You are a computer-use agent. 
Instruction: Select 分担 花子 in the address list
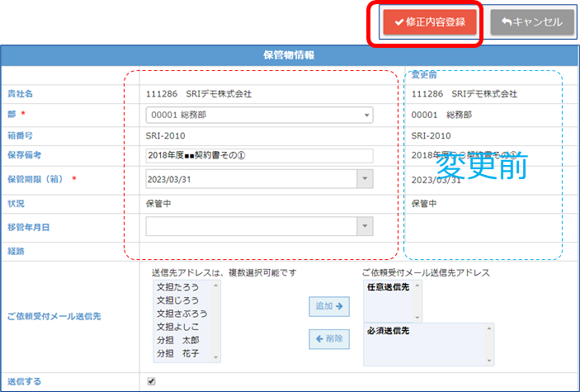click(x=178, y=353)
